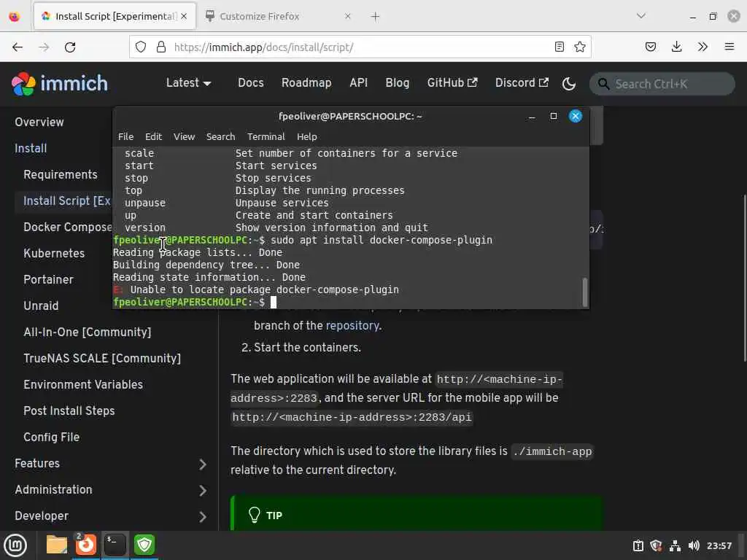Select the Install Script [Experimental] tab
The image size is (747, 560).
115,16
